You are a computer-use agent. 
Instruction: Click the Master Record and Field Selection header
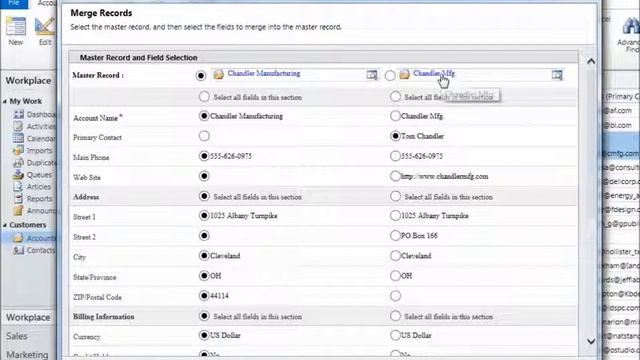pyautogui.click(x=138, y=58)
